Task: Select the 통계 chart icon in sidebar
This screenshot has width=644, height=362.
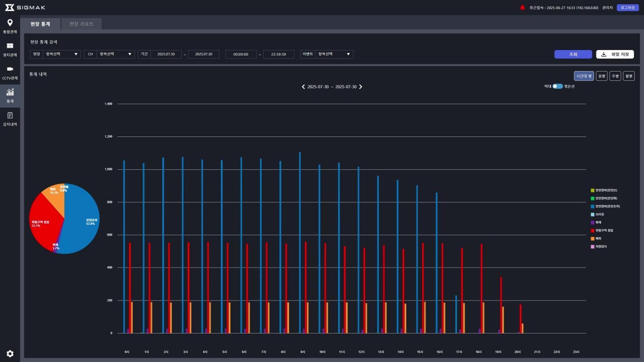Action: [10, 93]
